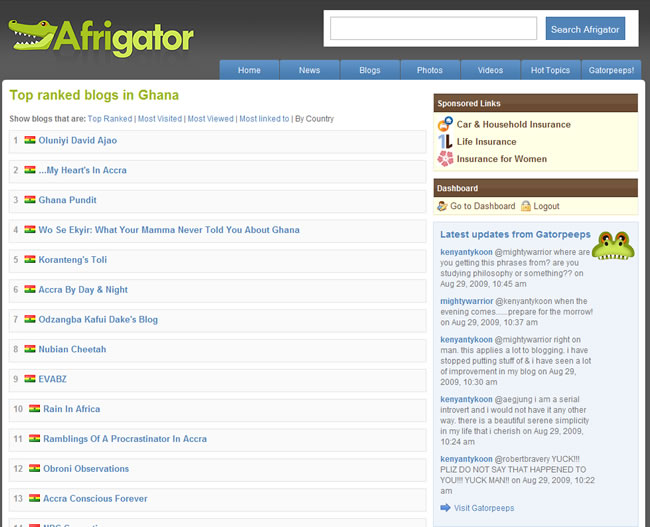Screen dimensions: 650x527
Task: Open the News tab
Action: click(309, 70)
